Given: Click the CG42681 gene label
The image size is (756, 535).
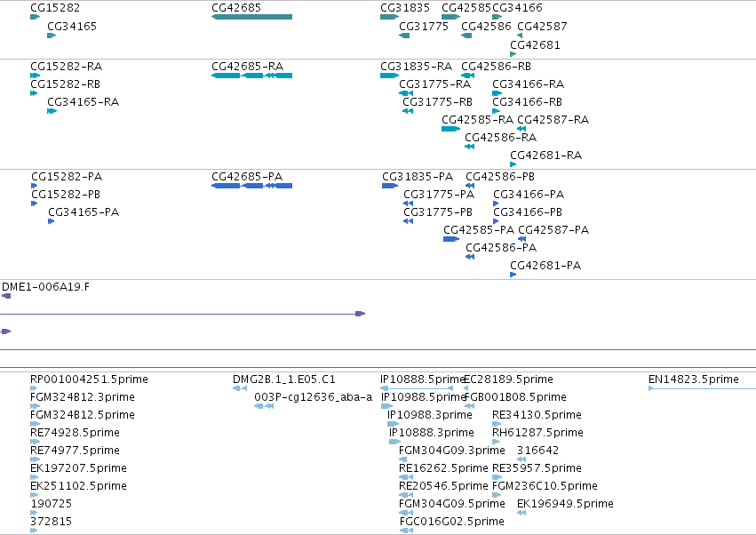Looking at the screenshot, I should tap(535, 45).
